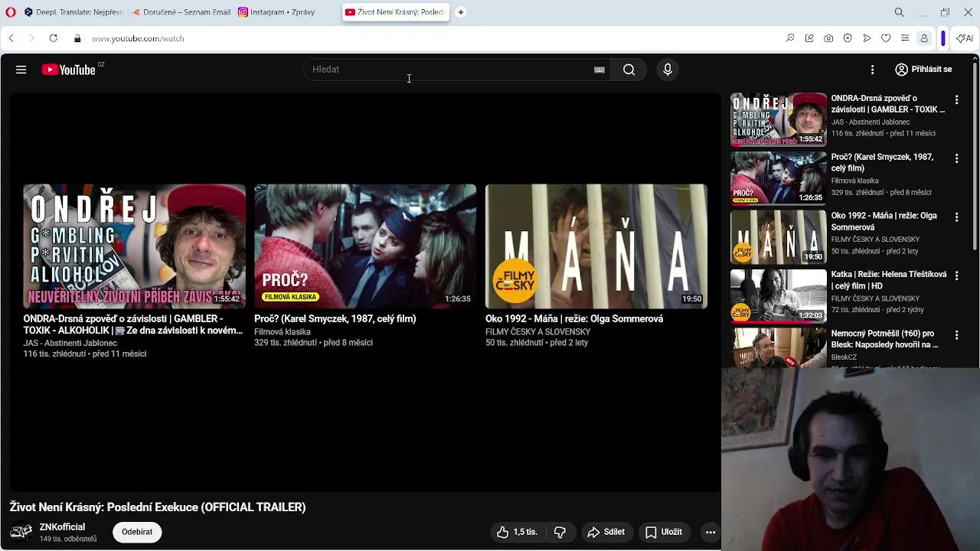
Task: Open sidebar Máňa 19:50 thumbnail
Action: click(779, 237)
